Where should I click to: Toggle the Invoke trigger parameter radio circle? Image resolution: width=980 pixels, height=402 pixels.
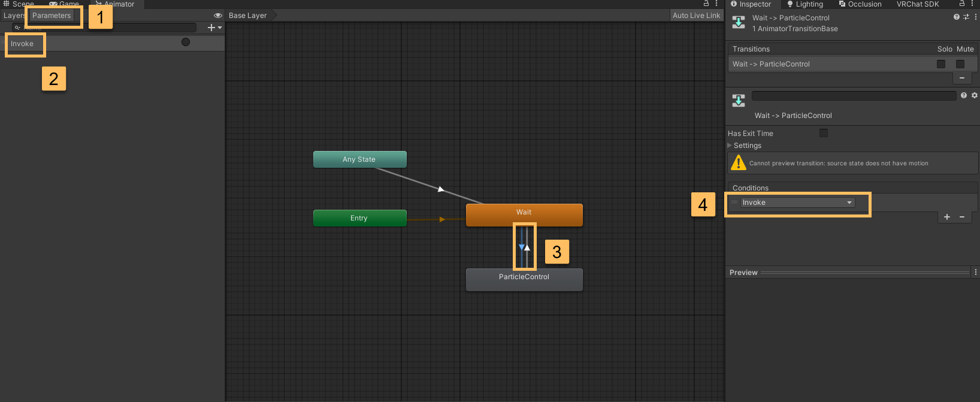[x=186, y=42]
